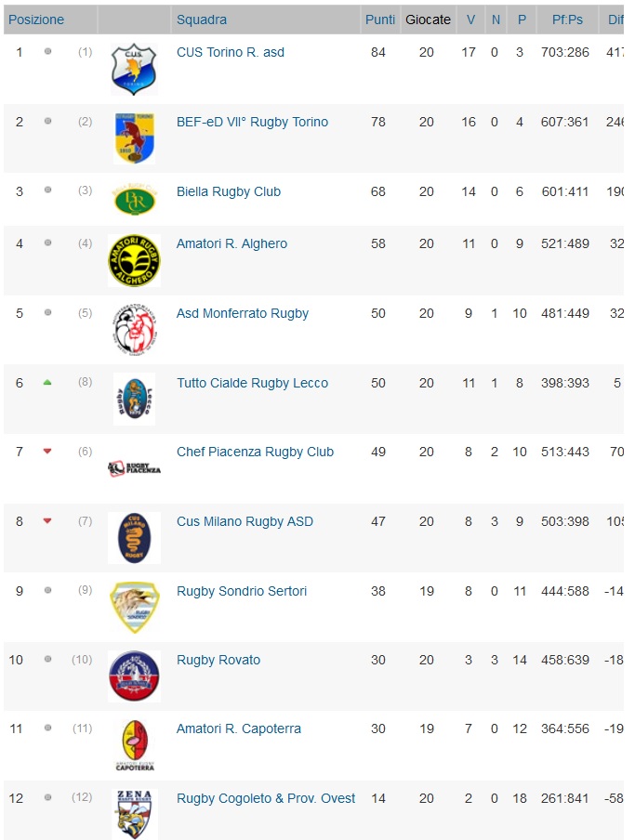The width and height of the screenshot is (635, 840).
Task: Click the Pf:Ps column header
Action: 567,20
